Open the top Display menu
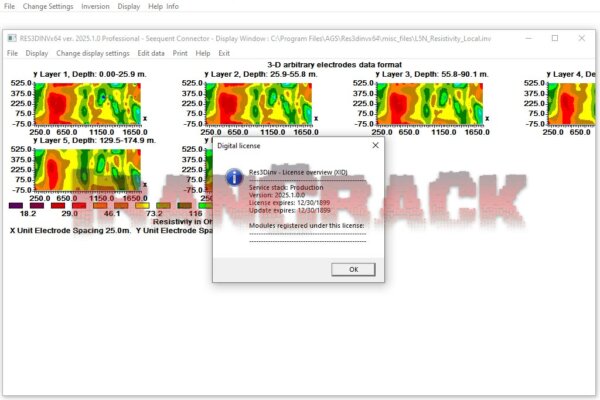 (129, 7)
